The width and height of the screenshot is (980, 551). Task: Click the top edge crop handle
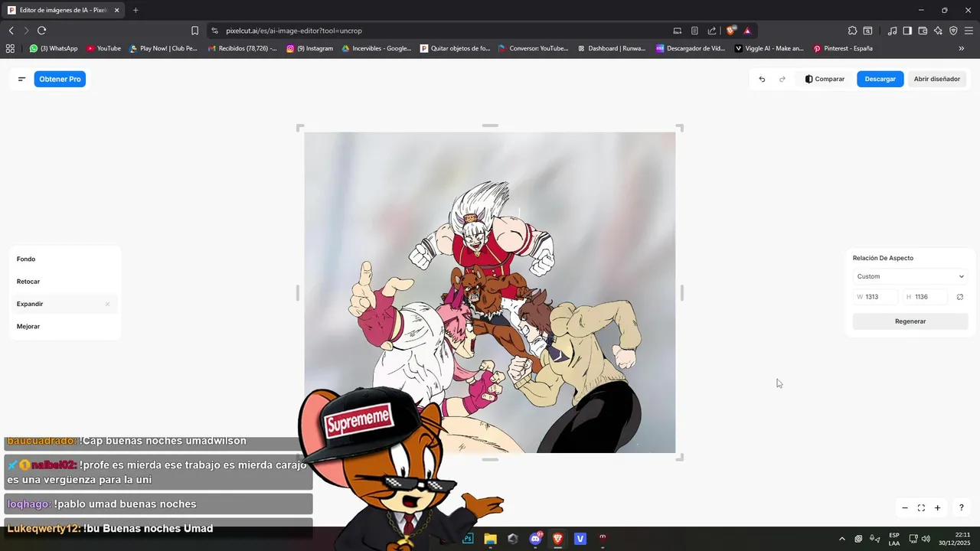click(x=490, y=126)
